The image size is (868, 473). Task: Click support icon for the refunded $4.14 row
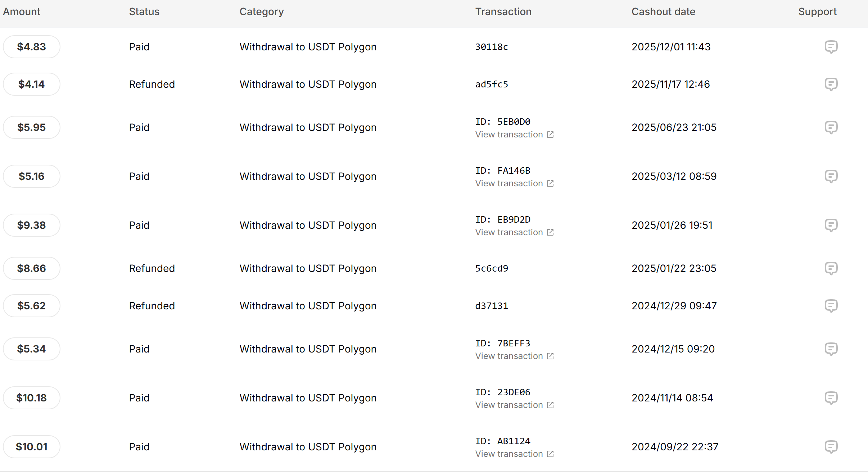(x=831, y=84)
